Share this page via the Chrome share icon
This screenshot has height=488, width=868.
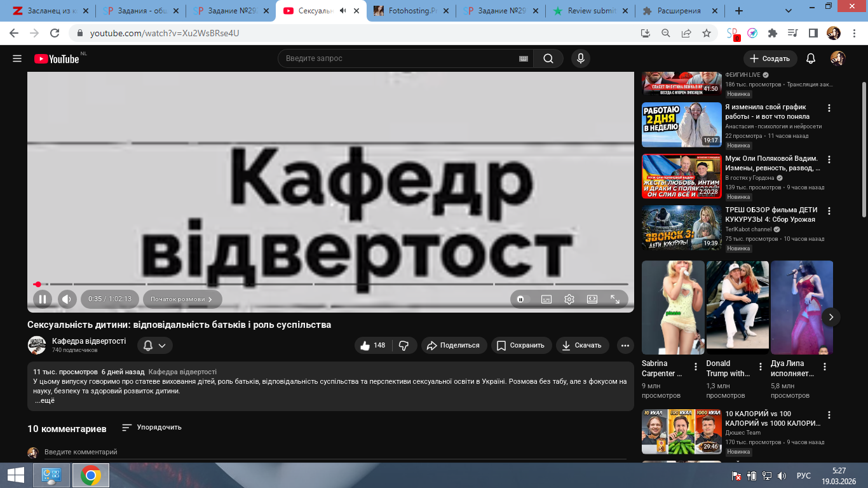pos(686,33)
